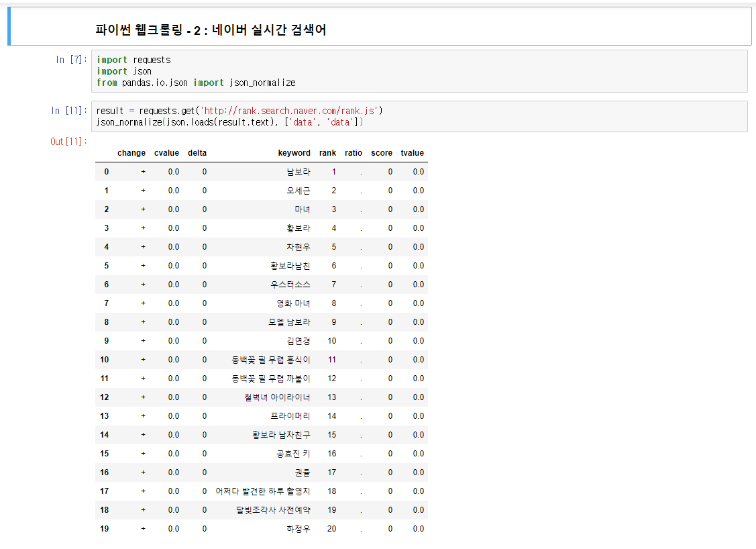Click the 'tvalue' column header

point(413,153)
